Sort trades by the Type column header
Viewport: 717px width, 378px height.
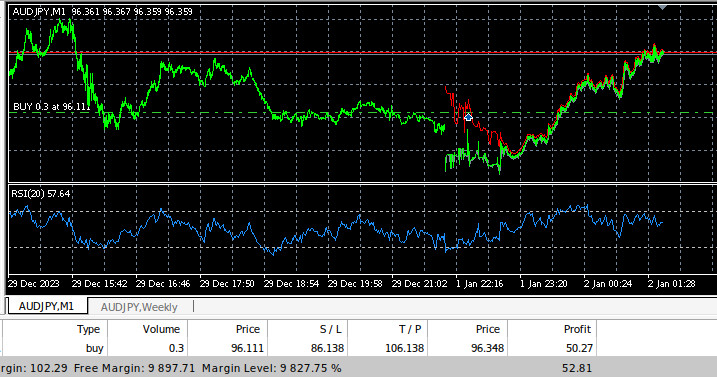88,329
